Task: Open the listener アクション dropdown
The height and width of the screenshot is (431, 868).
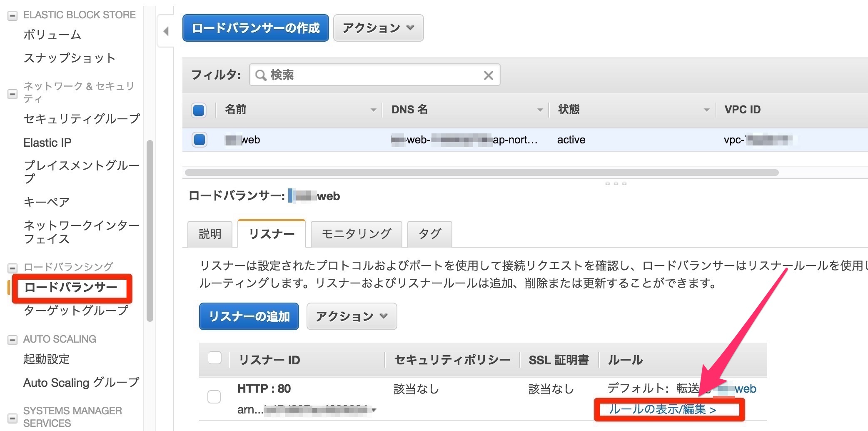Action: (x=352, y=317)
